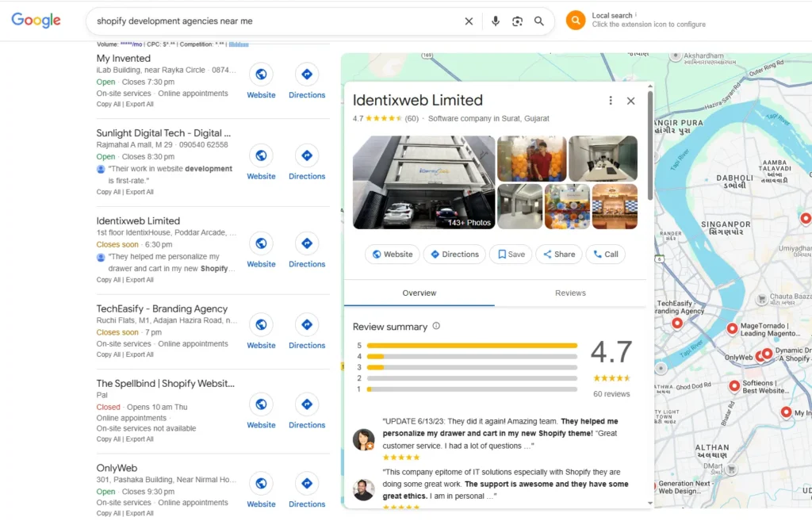Get directions to TechEasify Branding Agency
Viewport: 812px width, 521px height.
pyautogui.click(x=307, y=325)
